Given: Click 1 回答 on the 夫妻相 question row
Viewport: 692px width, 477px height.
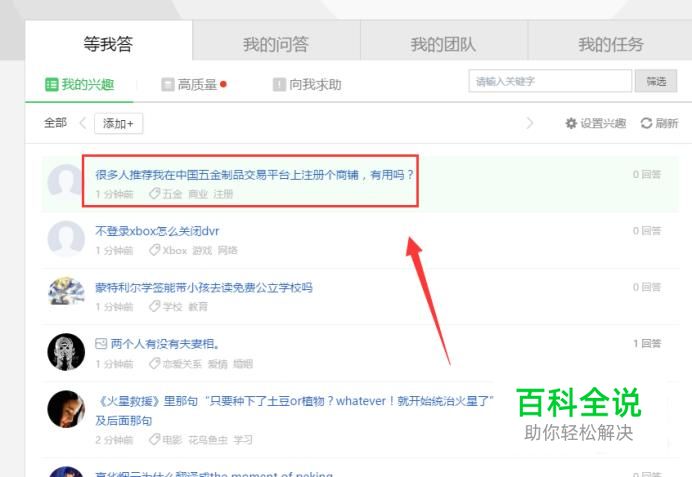Looking at the screenshot, I should pos(647,343).
